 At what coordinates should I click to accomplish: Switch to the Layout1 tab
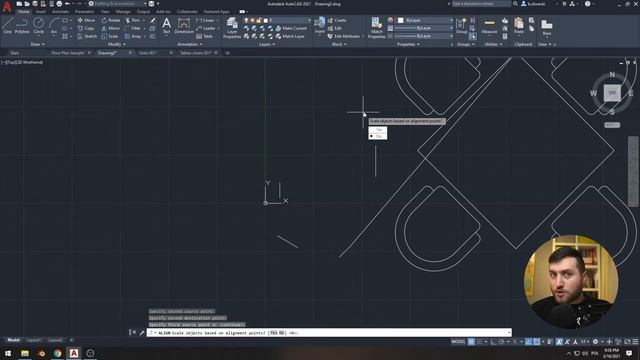click(33, 340)
